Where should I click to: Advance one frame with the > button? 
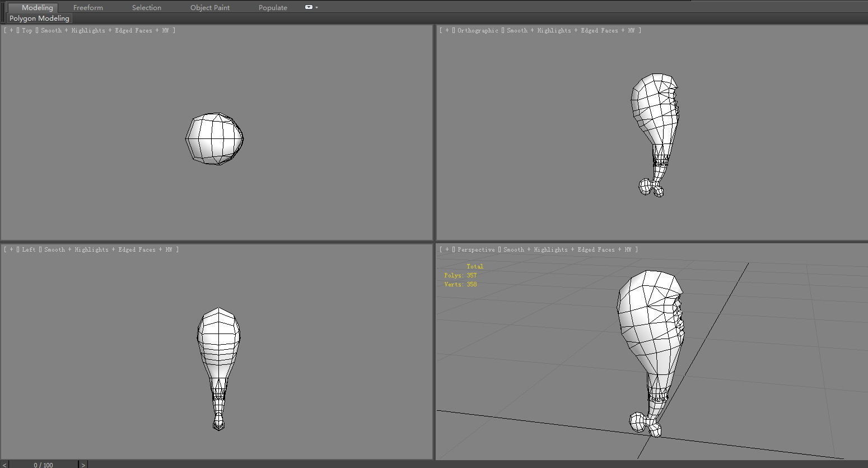click(83, 464)
